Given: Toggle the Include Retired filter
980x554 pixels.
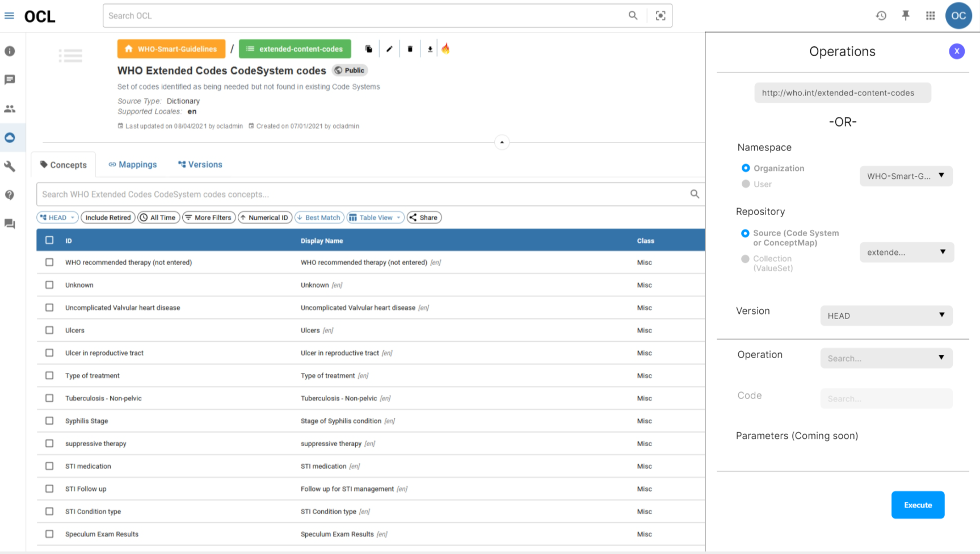Looking at the screenshot, I should [108, 217].
